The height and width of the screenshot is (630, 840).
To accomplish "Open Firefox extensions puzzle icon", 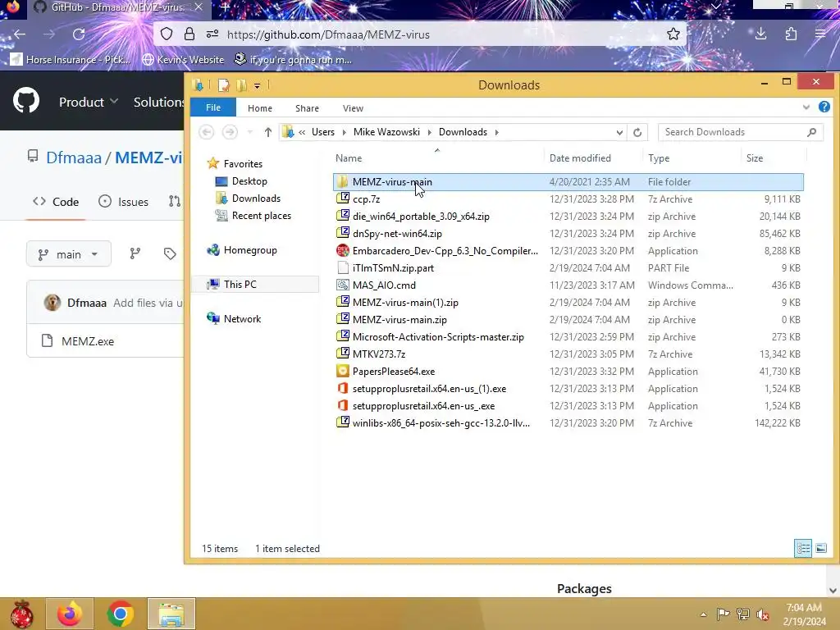I will point(792,34).
